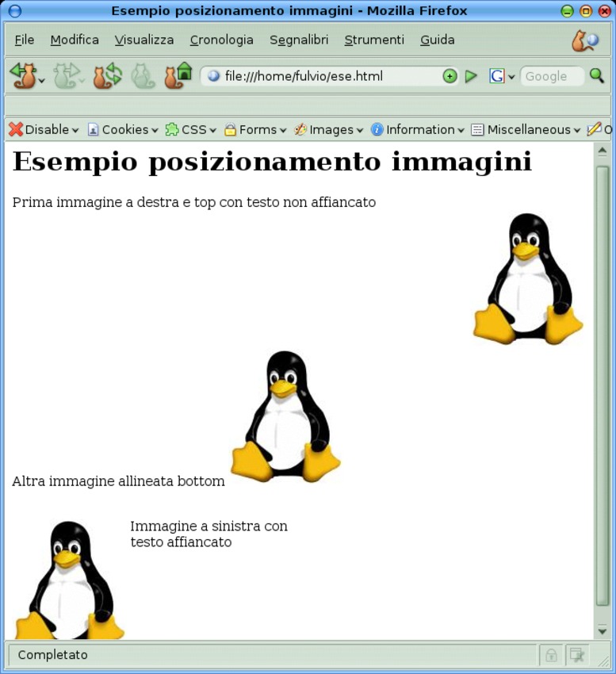Click the green Go arrow button
Screen dimensions: 616x674
point(471,76)
